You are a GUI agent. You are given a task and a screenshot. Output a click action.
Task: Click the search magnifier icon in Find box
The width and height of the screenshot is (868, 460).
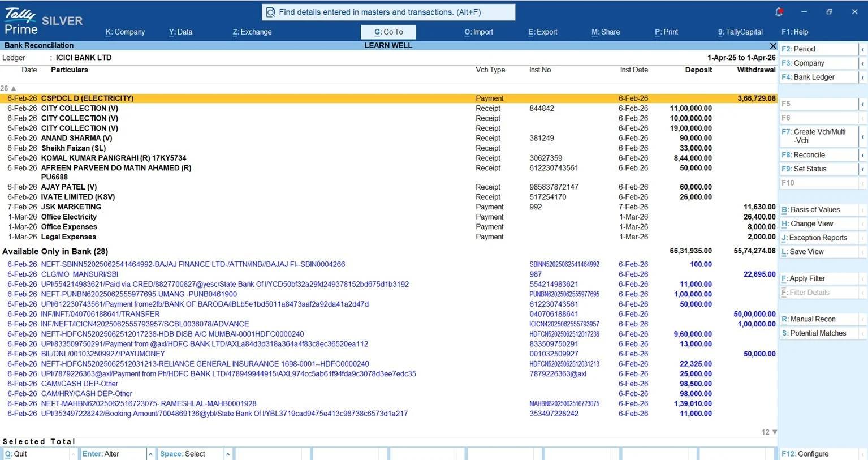point(270,12)
